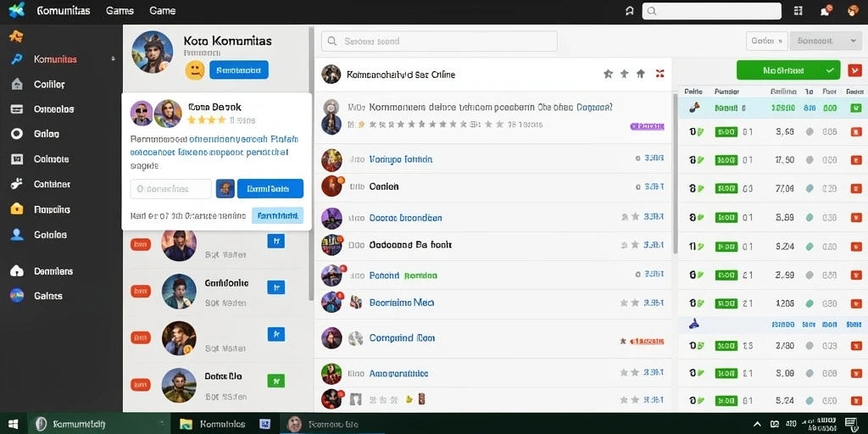The width and height of the screenshot is (868, 434).
Task: Click the text field in the review popup
Action: click(170, 189)
